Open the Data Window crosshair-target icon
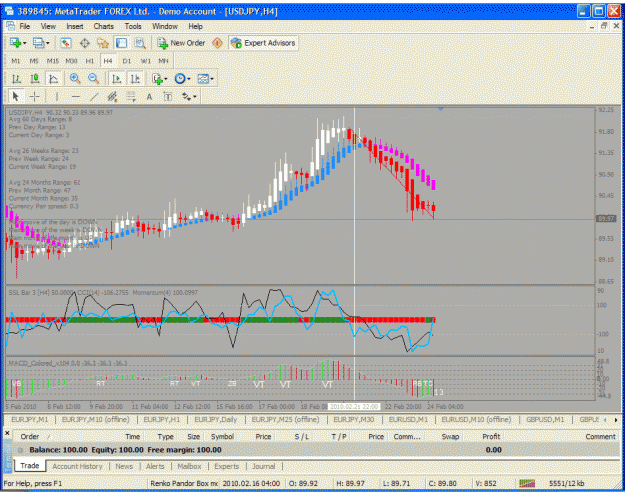The image size is (625, 492). click(x=85, y=43)
